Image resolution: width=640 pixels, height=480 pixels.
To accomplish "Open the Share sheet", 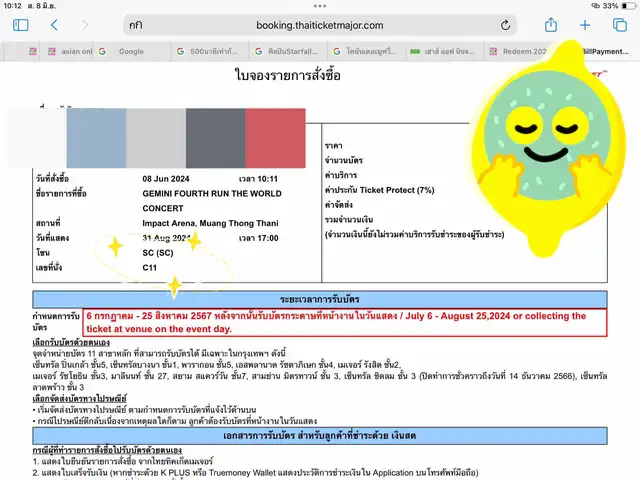I will click(550, 25).
